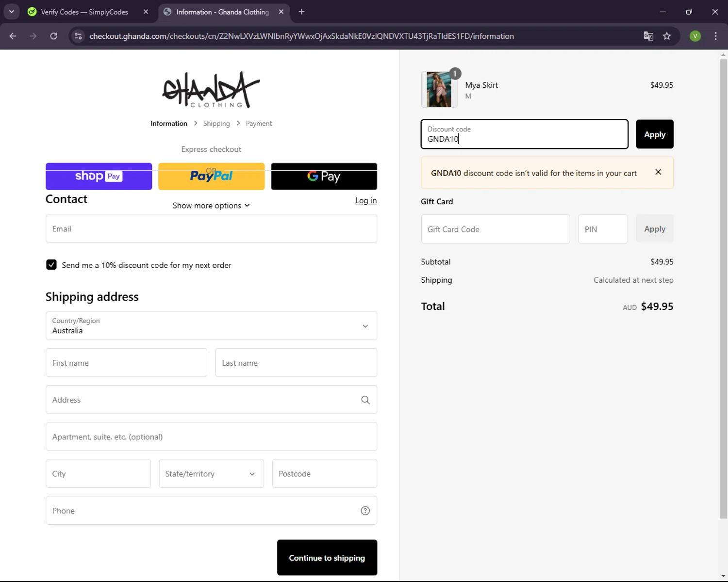Open the Chrome profile avatar
The width and height of the screenshot is (728, 582).
point(695,36)
